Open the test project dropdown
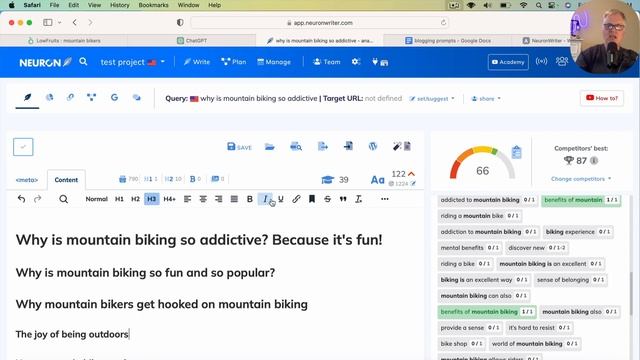This screenshot has height=360, width=640. coord(132,62)
